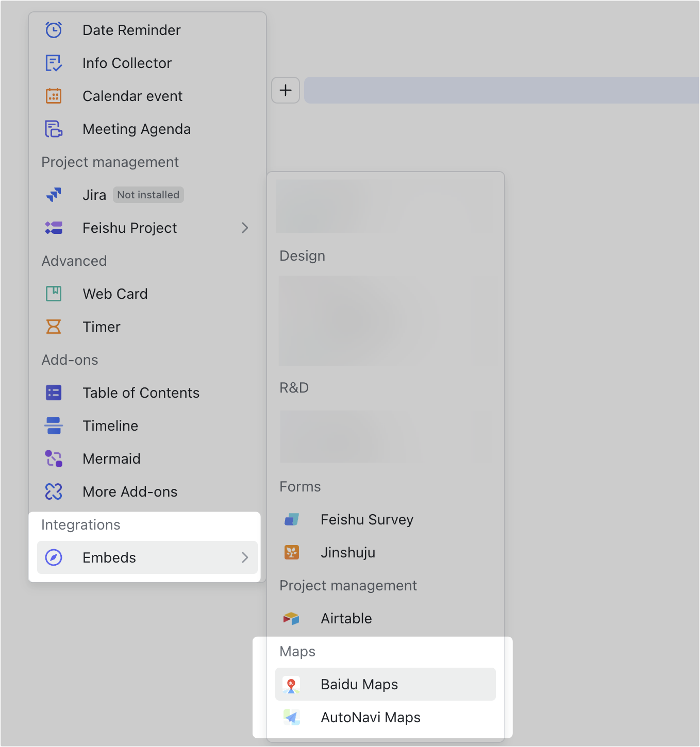The image size is (700, 747).
Task: Click the Table of Contents icon
Action: pos(54,393)
